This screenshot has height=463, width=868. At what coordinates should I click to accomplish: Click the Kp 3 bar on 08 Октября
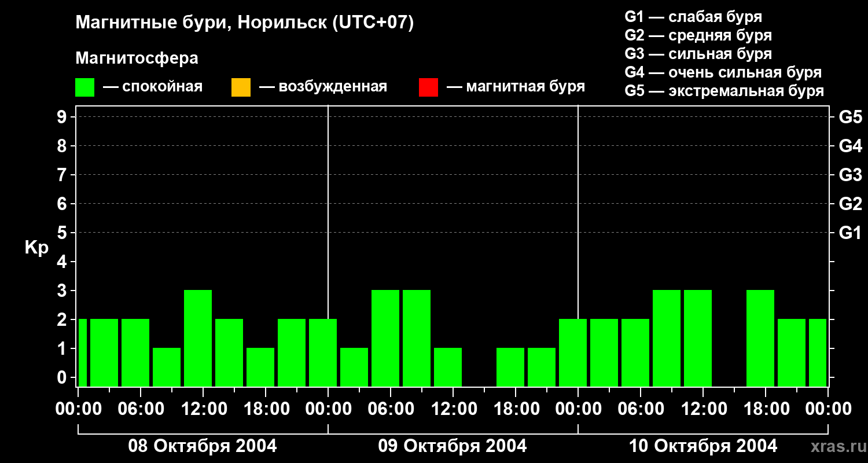pyautogui.click(x=198, y=338)
